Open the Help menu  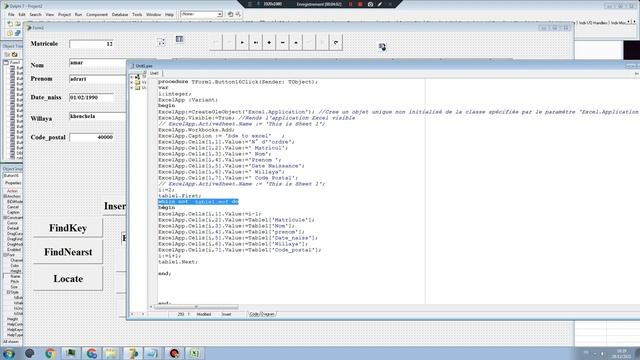169,14
